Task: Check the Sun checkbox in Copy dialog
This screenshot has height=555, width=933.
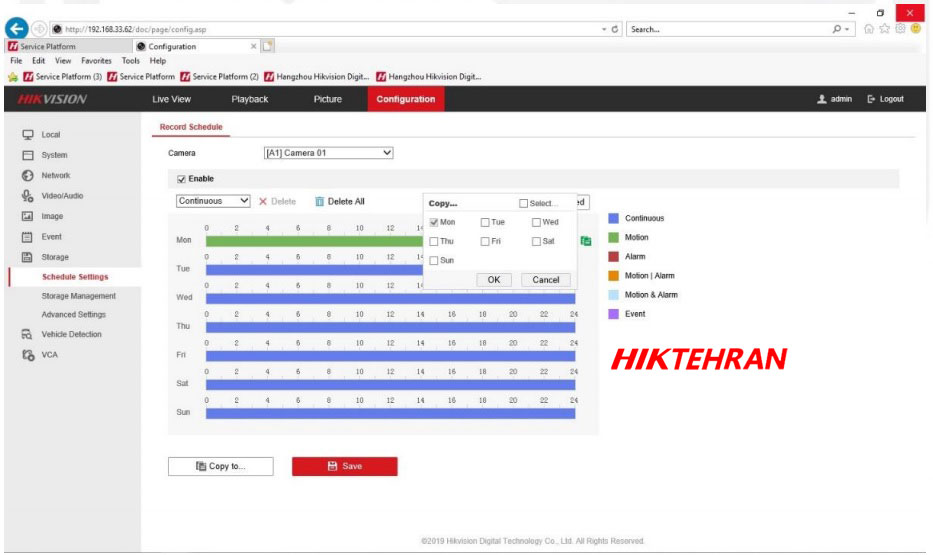Action: (x=434, y=261)
